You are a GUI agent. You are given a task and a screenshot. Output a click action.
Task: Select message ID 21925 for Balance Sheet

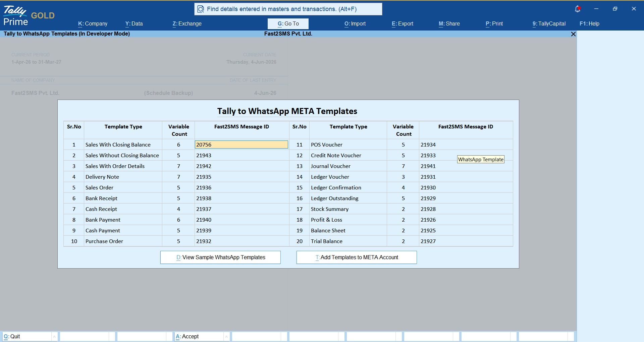(x=466, y=230)
